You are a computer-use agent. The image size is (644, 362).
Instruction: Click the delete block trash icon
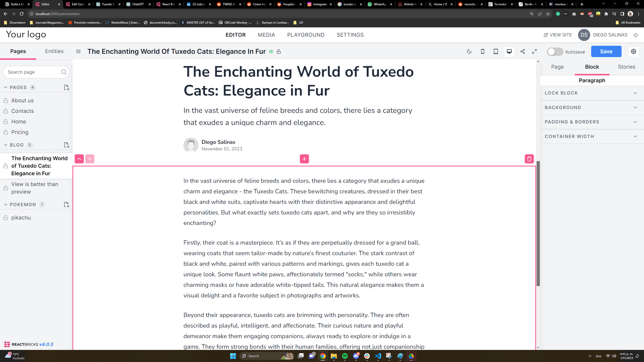coord(529,158)
